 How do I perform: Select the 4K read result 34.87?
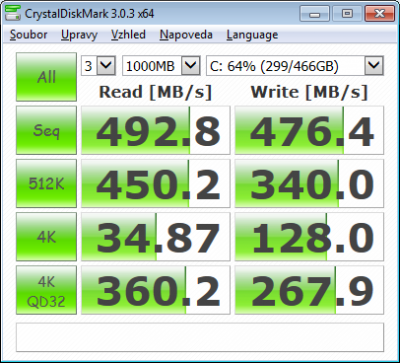[156, 237]
